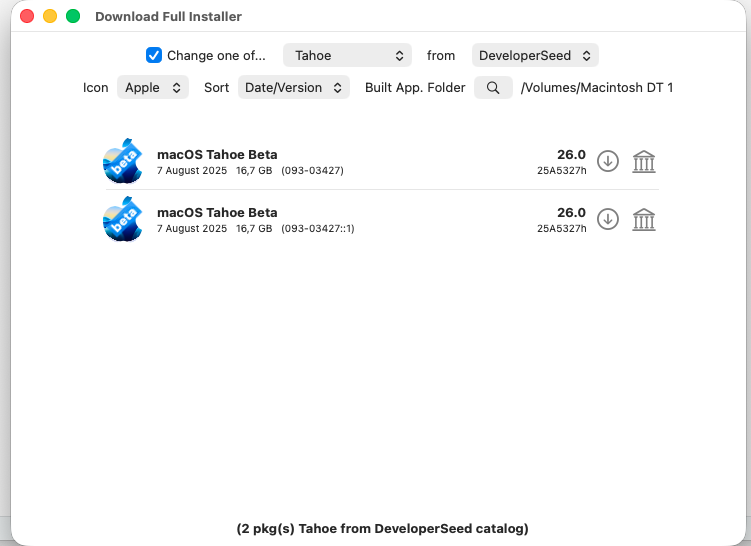Screen dimensions: 751x546
Task: Click build 25A5327h in the 093-03427 row
Action: click(x=561, y=171)
